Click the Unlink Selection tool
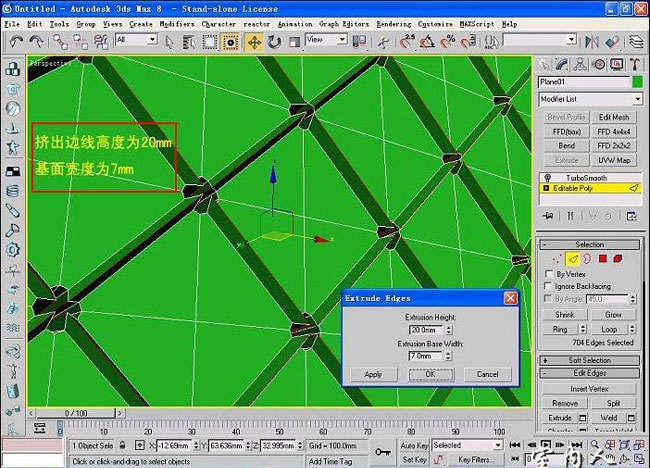Viewport: 650px width, 468px height. (x=80, y=41)
